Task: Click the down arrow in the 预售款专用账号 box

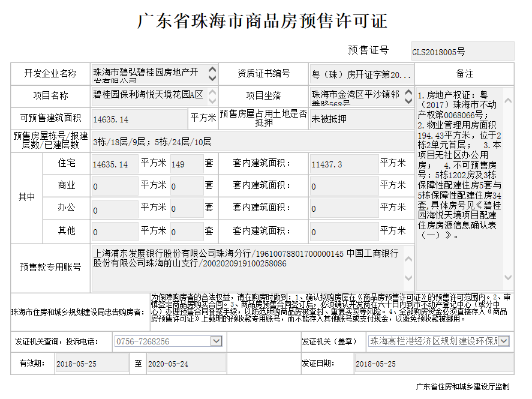Action: pos(408,277)
